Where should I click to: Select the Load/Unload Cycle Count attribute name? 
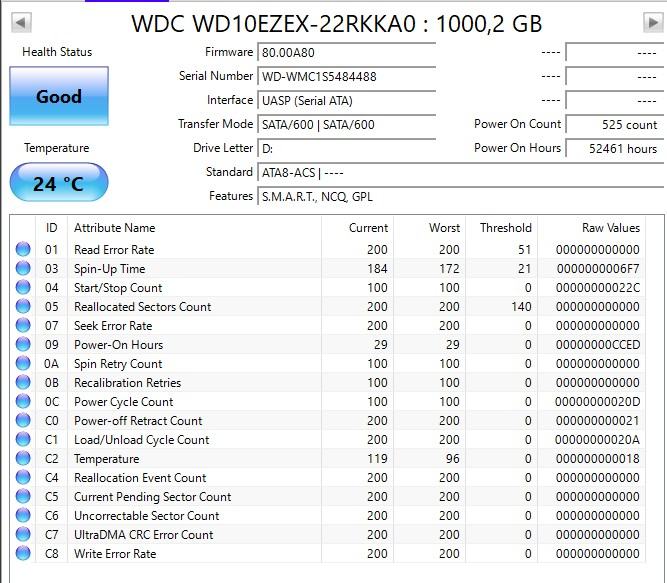click(142, 440)
